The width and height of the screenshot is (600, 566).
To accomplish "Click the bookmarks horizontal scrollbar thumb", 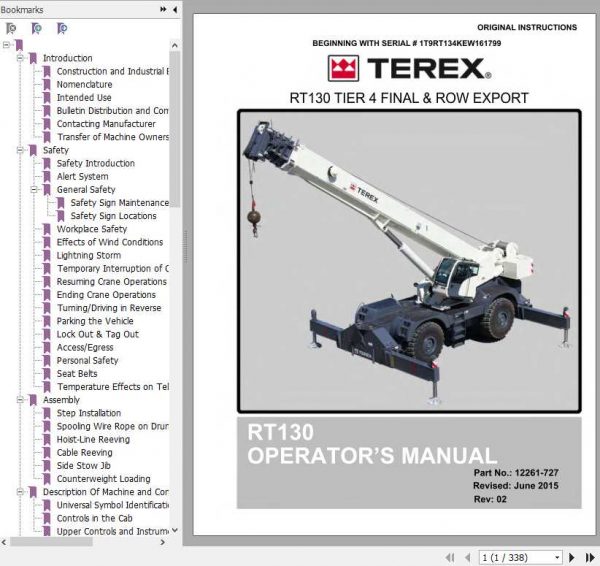I will 51,542.
